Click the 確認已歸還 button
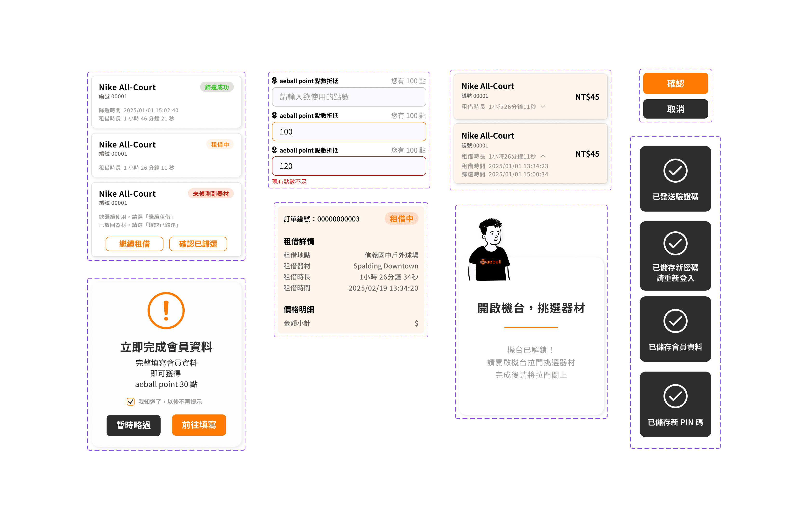Image resolution: width=812 pixels, height=520 pixels. click(x=198, y=244)
